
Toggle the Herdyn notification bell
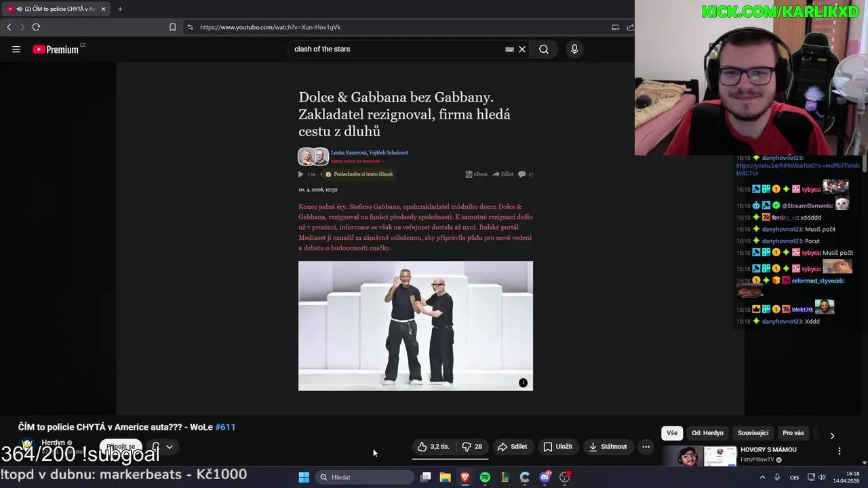(x=155, y=447)
